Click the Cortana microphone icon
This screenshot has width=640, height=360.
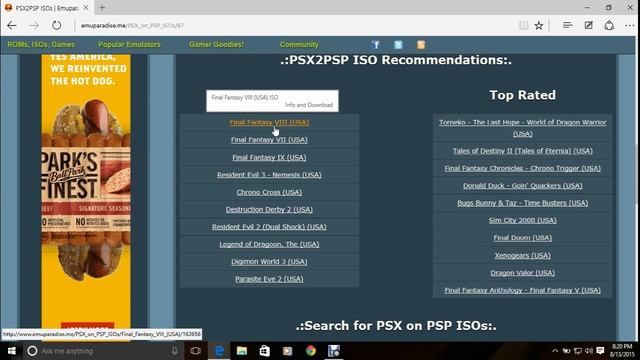pyautogui.click(x=174, y=351)
